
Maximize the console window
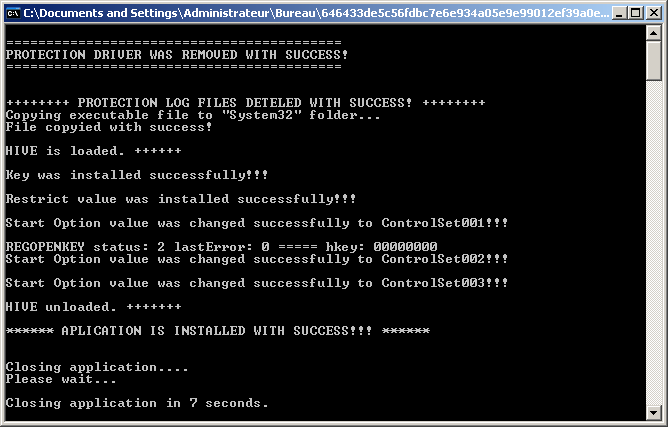pyautogui.click(x=636, y=13)
